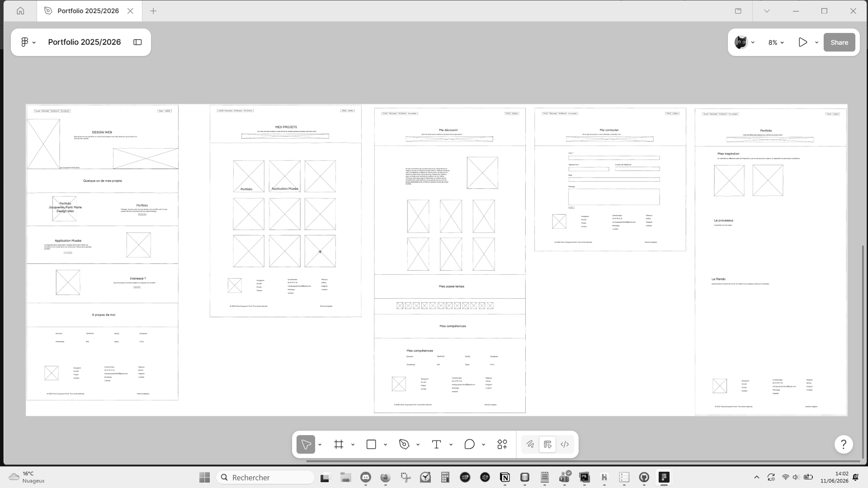Click the 'Quelque un de mes projets' text
The height and width of the screenshot is (488, 868).
coord(103,181)
